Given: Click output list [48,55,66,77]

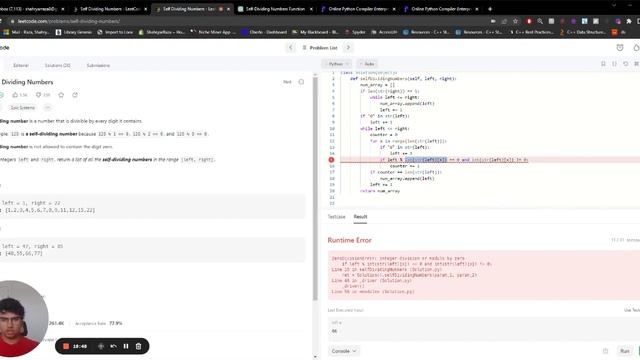Looking at the screenshot, I should (x=24, y=253).
